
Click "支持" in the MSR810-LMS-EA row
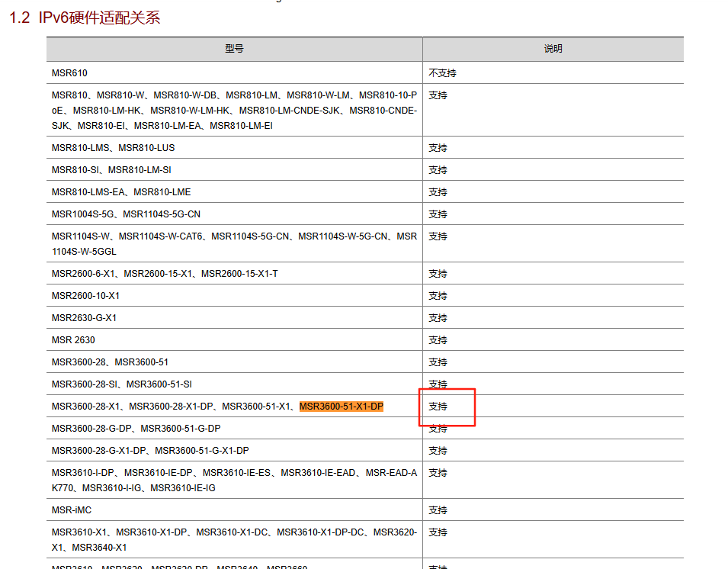[438, 192]
